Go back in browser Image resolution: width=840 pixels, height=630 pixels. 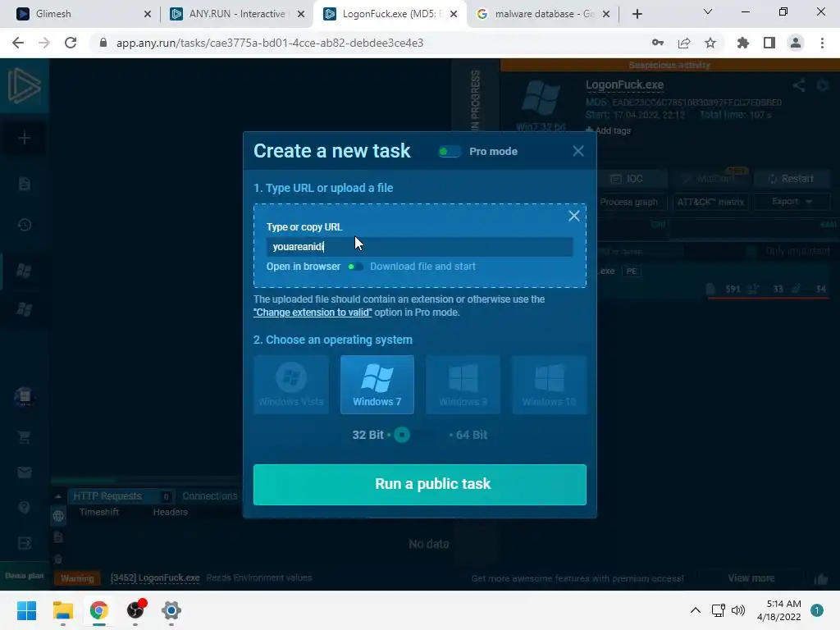pyautogui.click(x=18, y=43)
